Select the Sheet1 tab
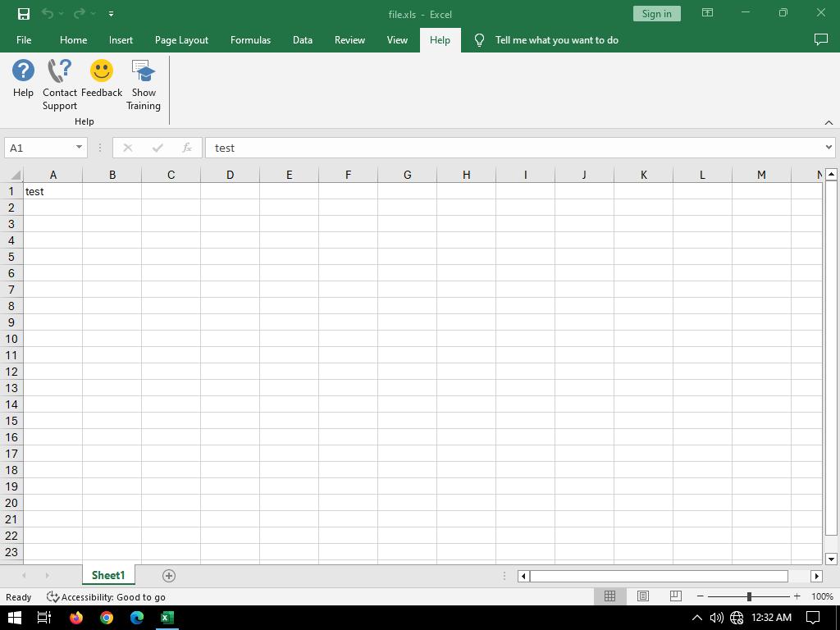Image resolution: width=840 pixels, height=630 pixels. click(x=108, y=575)
